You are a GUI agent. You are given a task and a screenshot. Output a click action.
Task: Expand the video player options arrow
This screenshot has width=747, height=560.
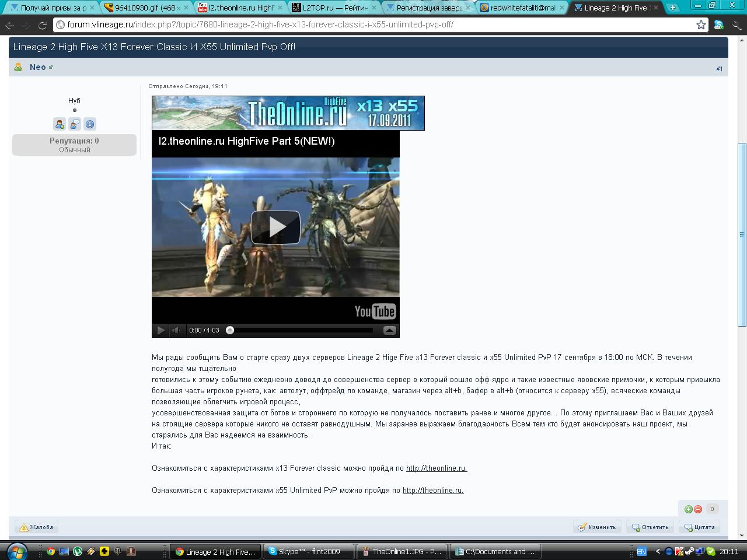coord(389,330)
